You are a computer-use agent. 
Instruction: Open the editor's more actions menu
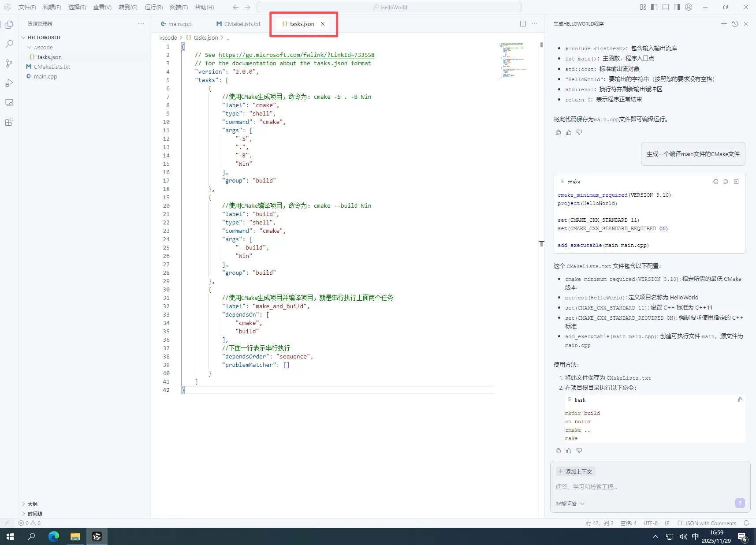coord(534,24)
